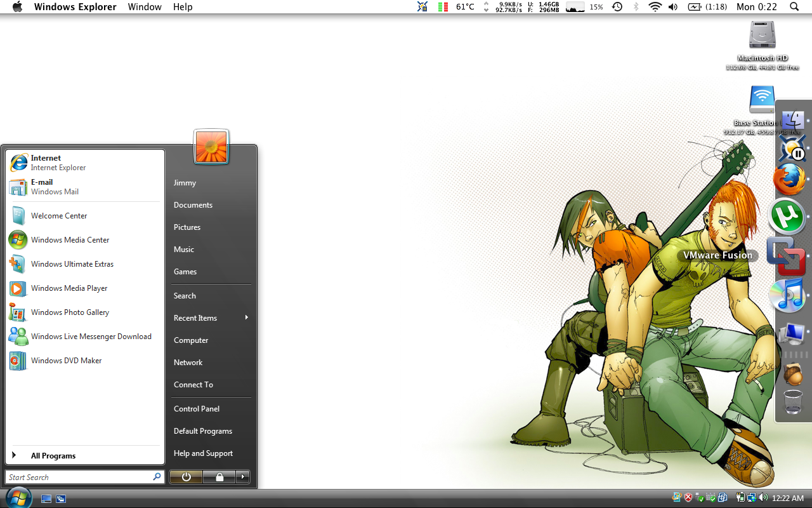This screenshot has height=508, width=812.
Task: Click the memory usage U/F readout
Action: (x=544, y=7)
